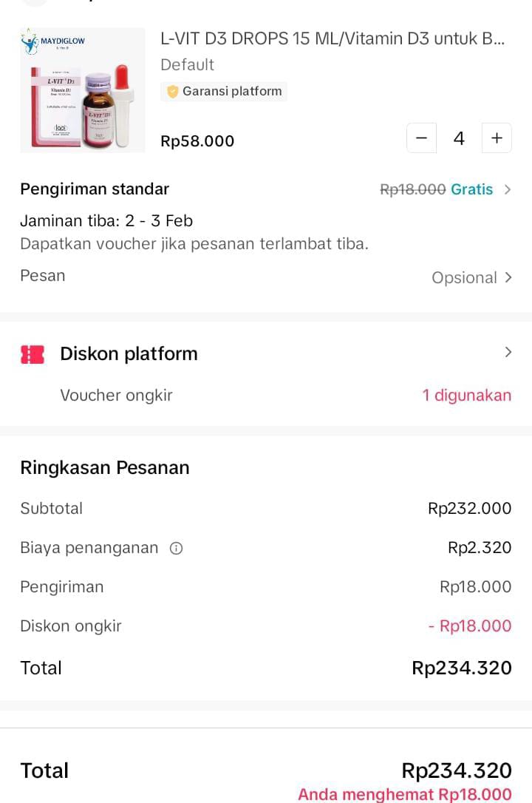
Task: Expand Diskon platform chevron
Action: [x=508, y=353]
